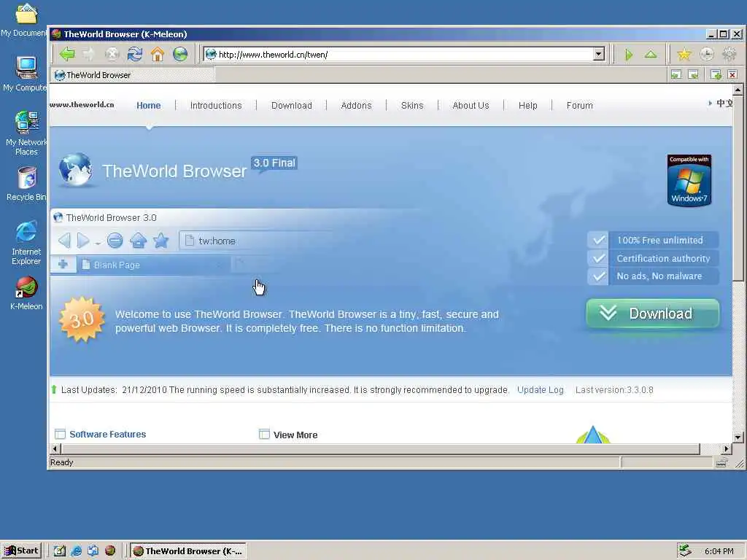747x560 pixels.
Task: Launch Internet Explorer from desktop
Action: [26, 243]
